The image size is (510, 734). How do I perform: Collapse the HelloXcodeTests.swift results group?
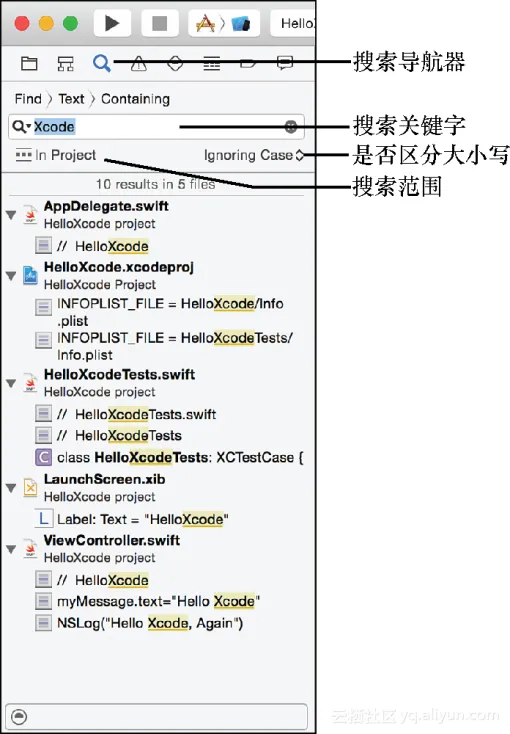point(11,383)
